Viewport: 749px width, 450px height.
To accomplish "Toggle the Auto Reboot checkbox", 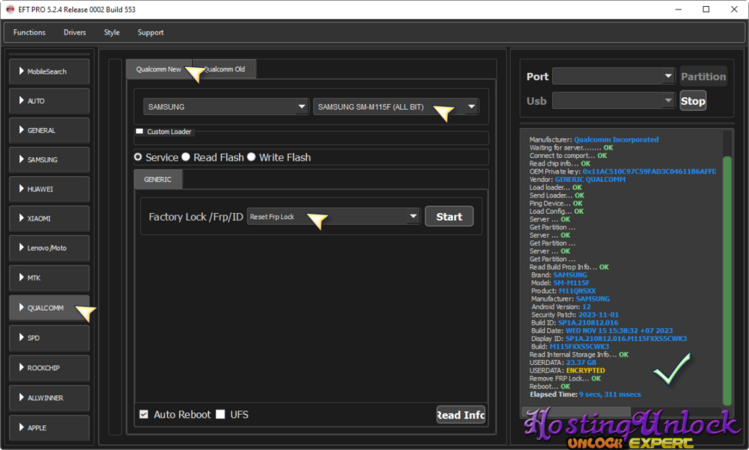I will point(144,414).
